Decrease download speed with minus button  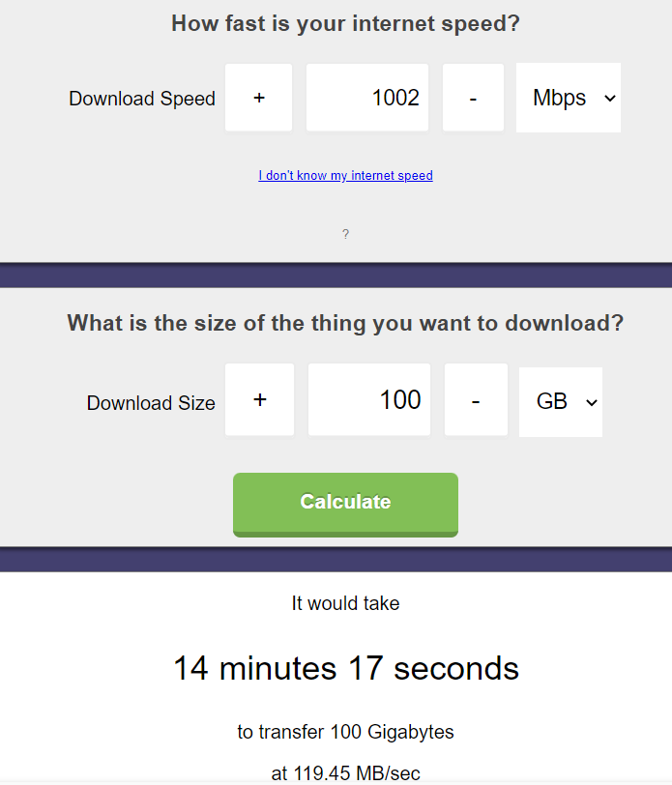[473, 98]
